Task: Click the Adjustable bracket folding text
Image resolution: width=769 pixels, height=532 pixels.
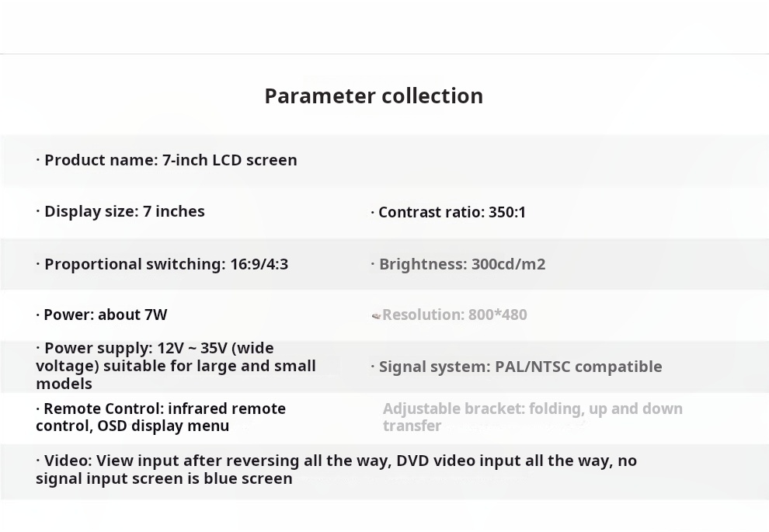Action: 533,417
